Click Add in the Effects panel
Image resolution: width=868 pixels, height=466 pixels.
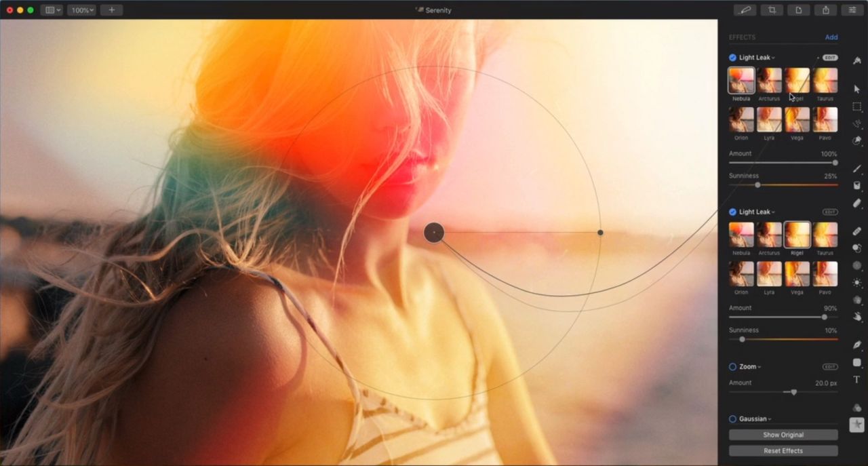coord(831,37)
